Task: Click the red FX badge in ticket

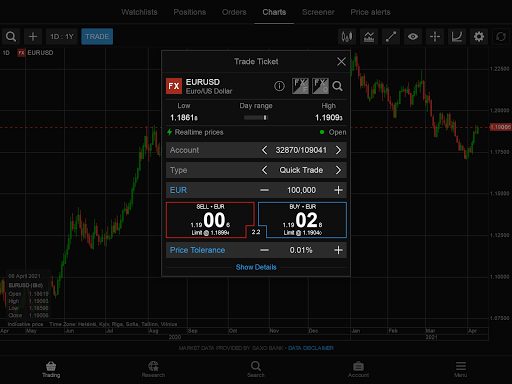Action: click(x=174, y=86)
